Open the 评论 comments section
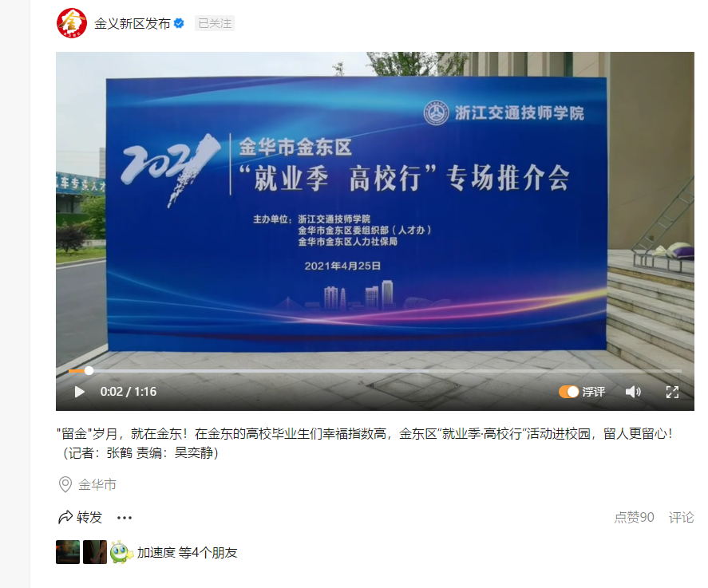 [681, 517]
